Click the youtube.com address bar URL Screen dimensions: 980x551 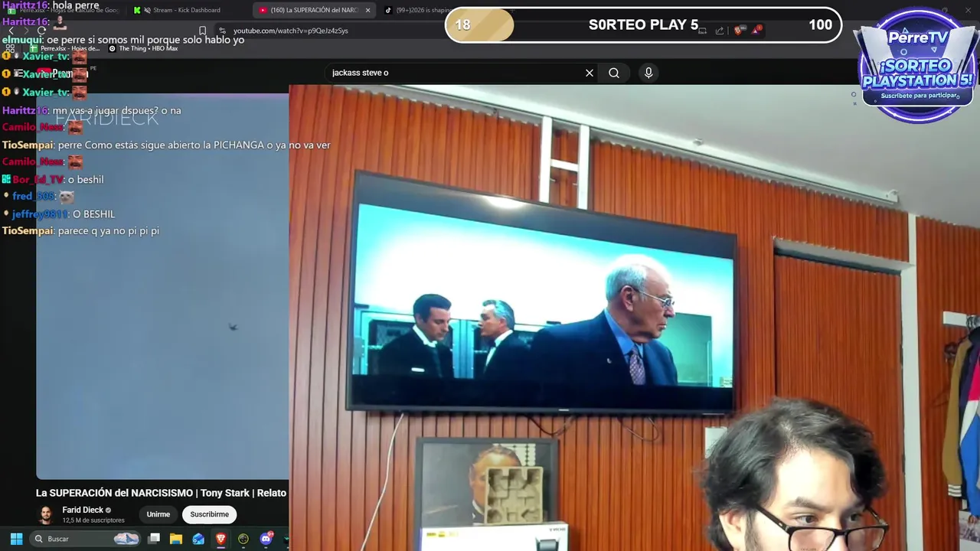[291, 31]
